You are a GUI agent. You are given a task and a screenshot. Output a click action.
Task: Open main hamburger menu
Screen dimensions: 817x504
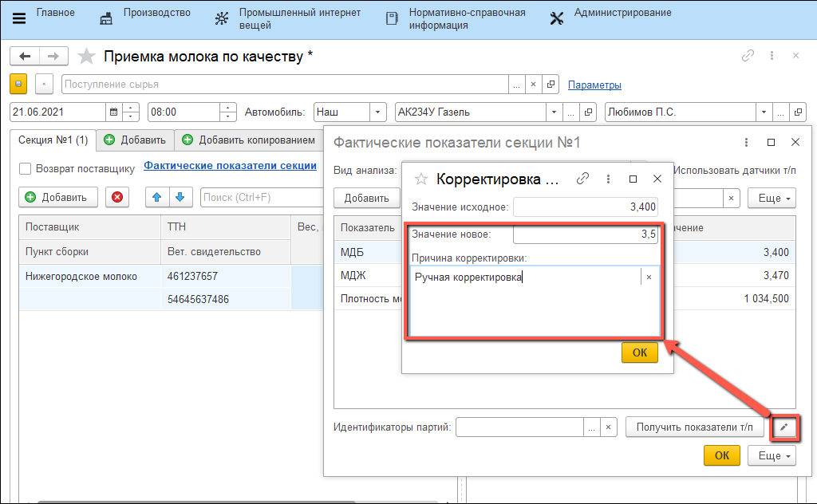pos(18,18)
